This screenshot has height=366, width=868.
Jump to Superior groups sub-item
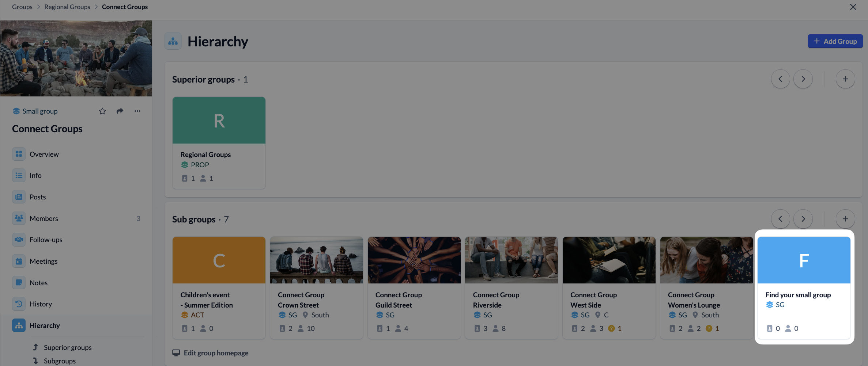pos(67,347)
